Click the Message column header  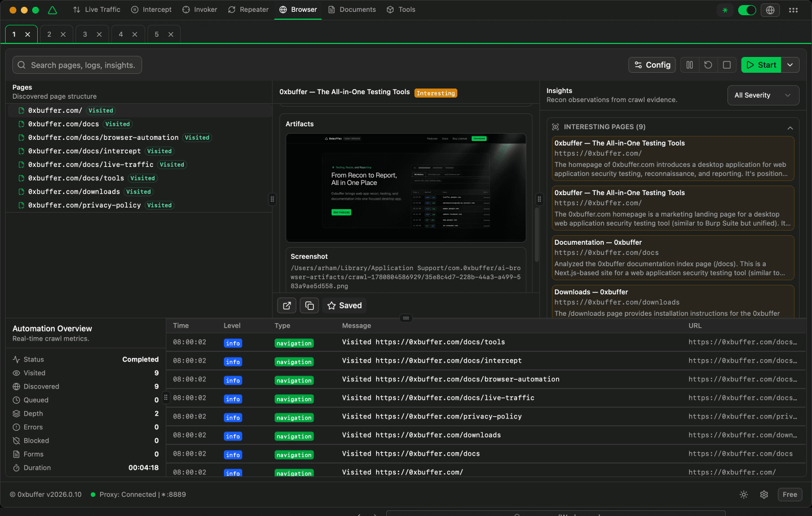tap(356, 326)
